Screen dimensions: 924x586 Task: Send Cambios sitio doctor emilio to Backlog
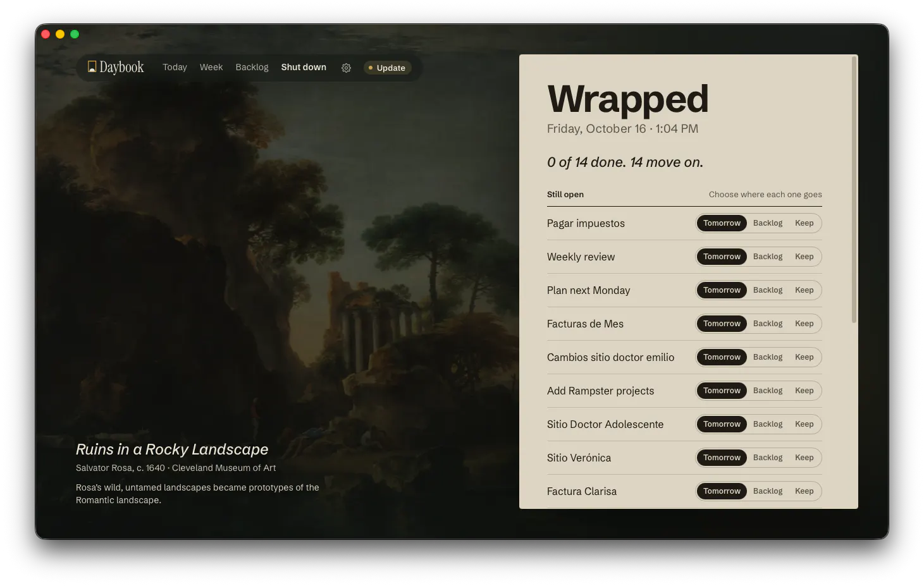[x=768, y=357]
